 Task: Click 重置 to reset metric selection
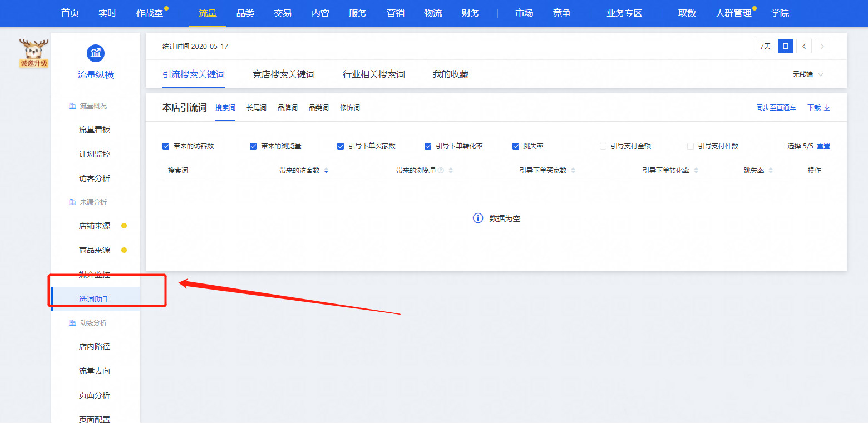pyautogui.click(x=823, y=146)
